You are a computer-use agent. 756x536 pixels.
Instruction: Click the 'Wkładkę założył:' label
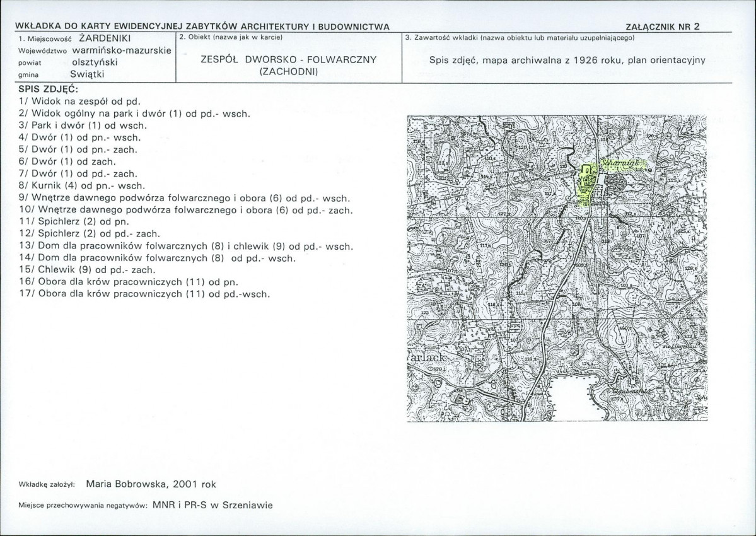(x=46, y=485)
